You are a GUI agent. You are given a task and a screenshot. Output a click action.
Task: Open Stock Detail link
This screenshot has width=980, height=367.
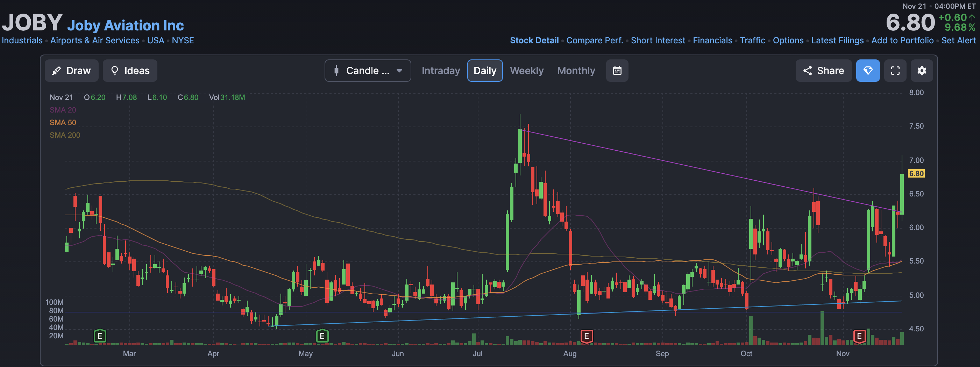(534, 40)
